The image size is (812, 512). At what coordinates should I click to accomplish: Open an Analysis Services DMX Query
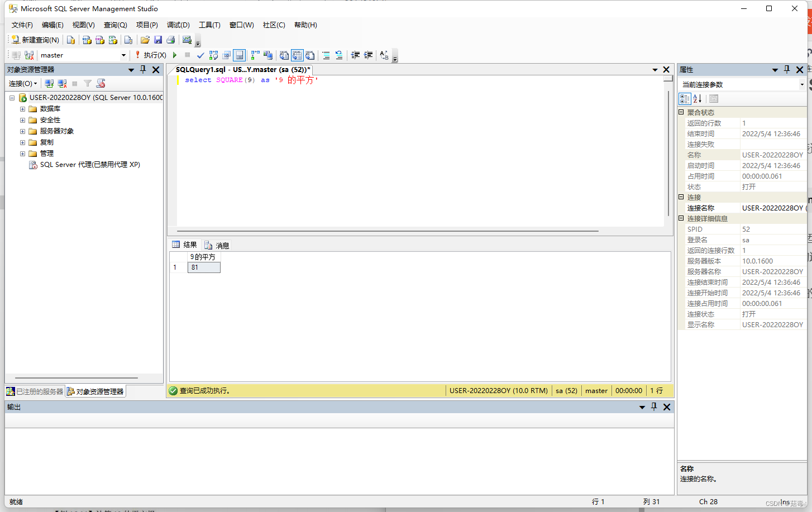[x=100, y=40]
